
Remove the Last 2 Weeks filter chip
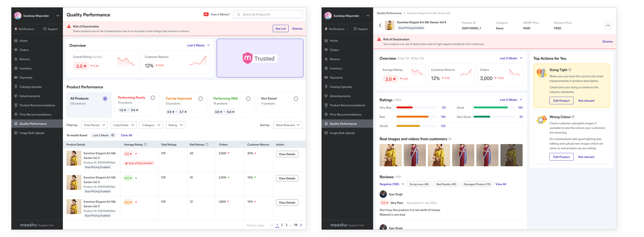pyautogui.click(x=113, y=135)
